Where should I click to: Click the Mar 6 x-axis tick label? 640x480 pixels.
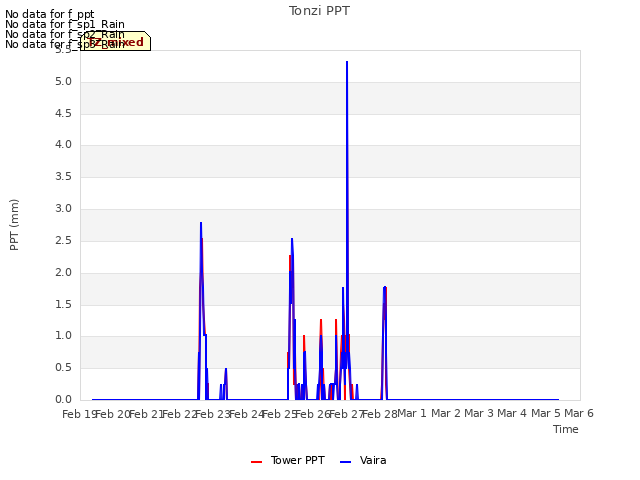pos(579,413)
